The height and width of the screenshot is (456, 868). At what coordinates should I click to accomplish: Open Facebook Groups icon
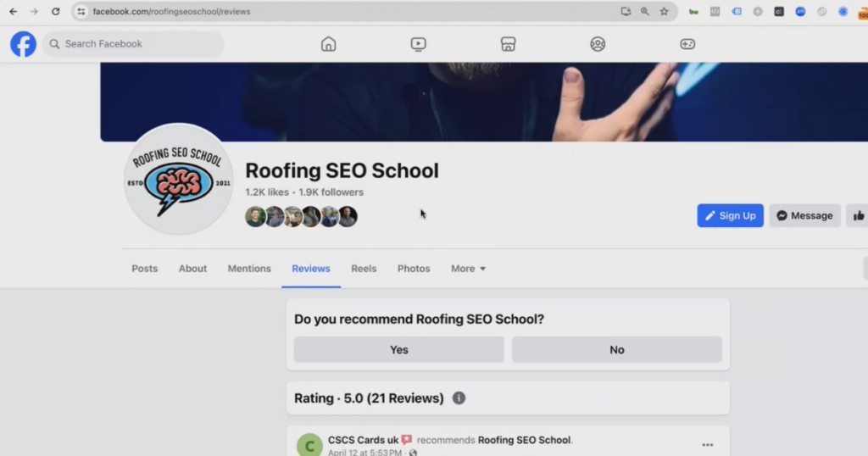pos(598,44)
